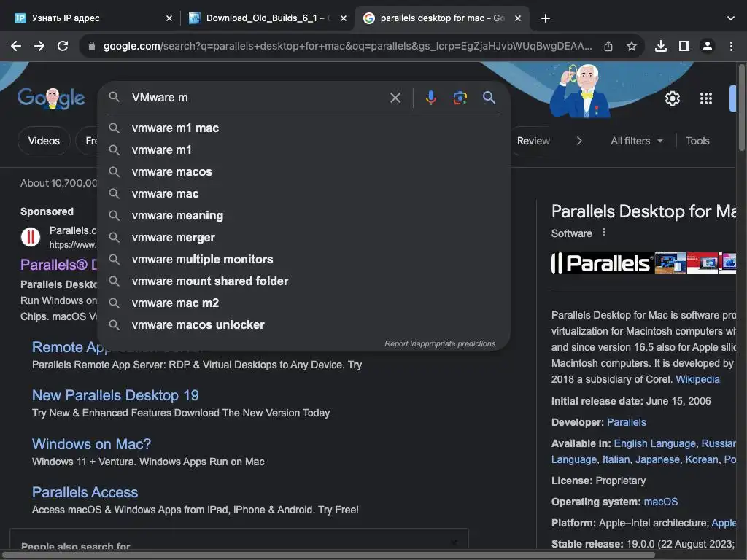Choose suggestion vmware m1 mac
This screenshot has height=560, width=747.
[x=303, y=128]
